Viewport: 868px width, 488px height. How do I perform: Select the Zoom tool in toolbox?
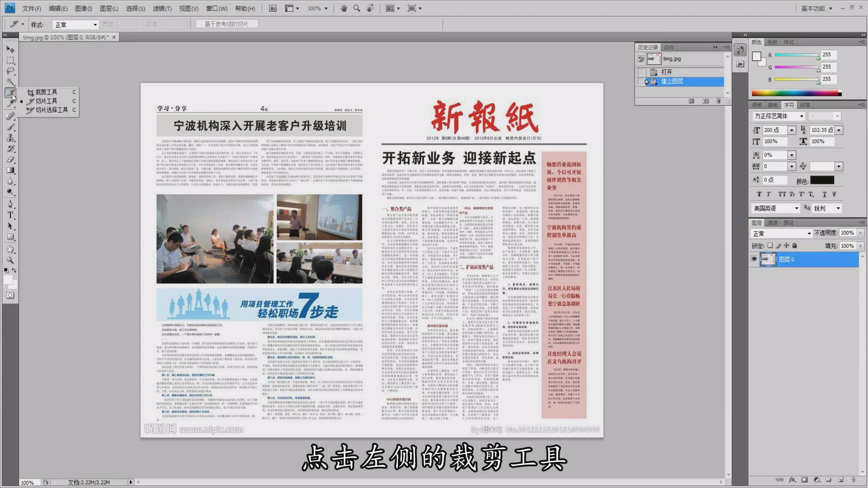[10, 260]
